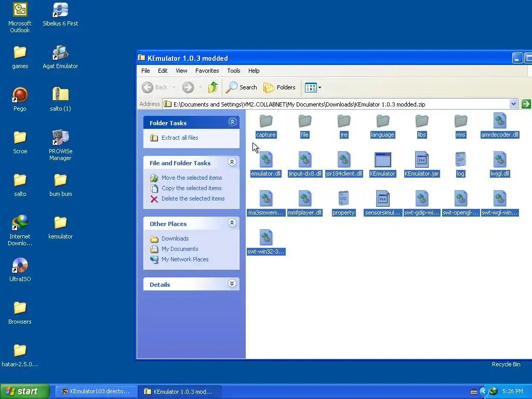The image size is (532, 399).
Task: Show hidden system tray icons
Action: point(483,392)
